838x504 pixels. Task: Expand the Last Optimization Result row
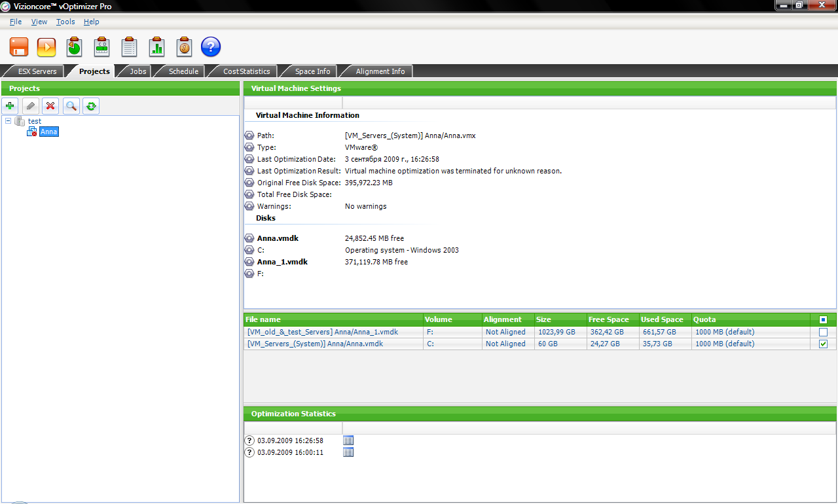[x=249, y=171]
